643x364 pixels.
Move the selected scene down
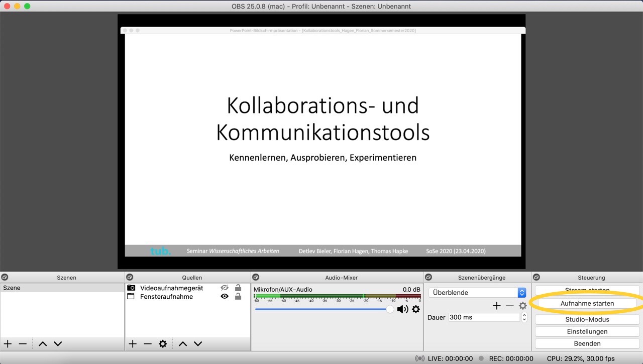tap(58, 344)
